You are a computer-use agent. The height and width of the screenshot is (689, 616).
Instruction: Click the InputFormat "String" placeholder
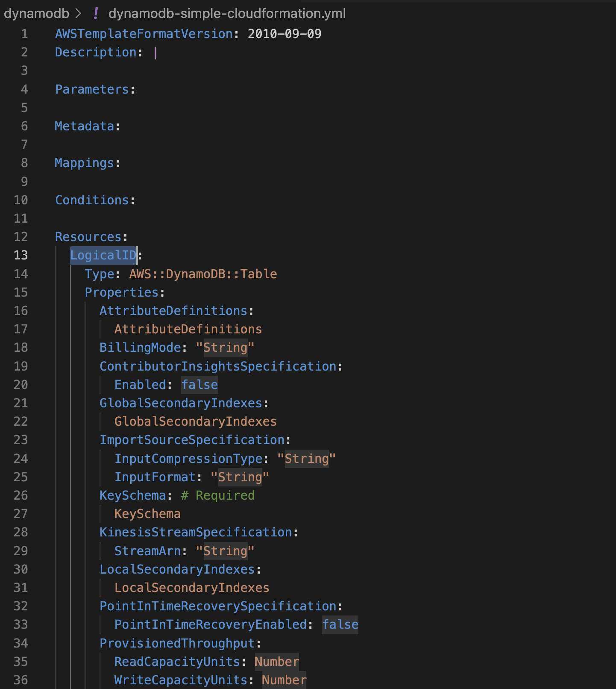[240, 477]
